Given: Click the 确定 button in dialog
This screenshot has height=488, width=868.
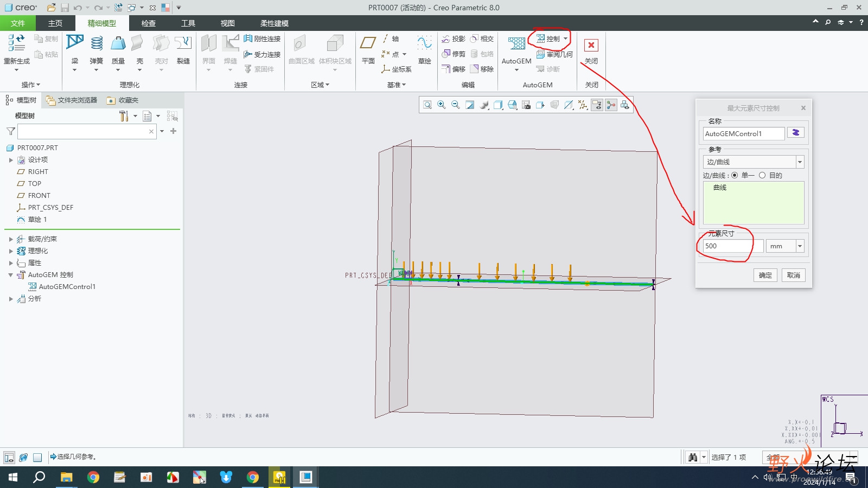Looking at the screenshot, I should [x=765, y=275].
